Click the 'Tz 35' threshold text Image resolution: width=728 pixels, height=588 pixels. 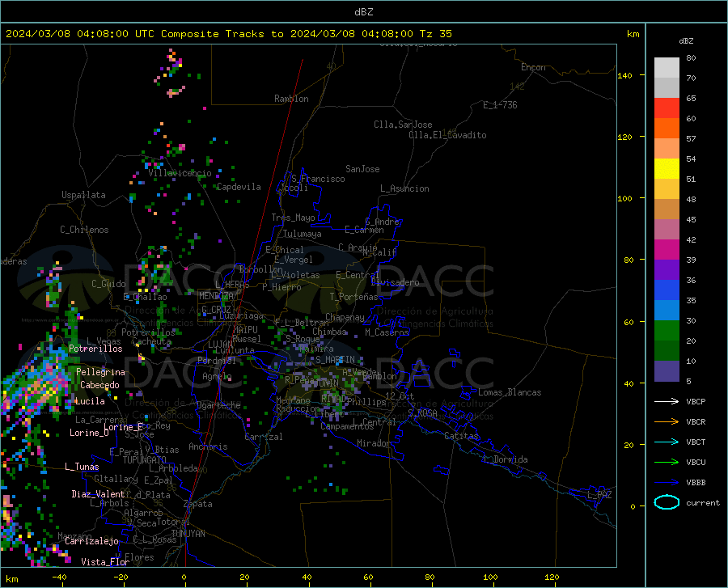click(x=435, y=34)
